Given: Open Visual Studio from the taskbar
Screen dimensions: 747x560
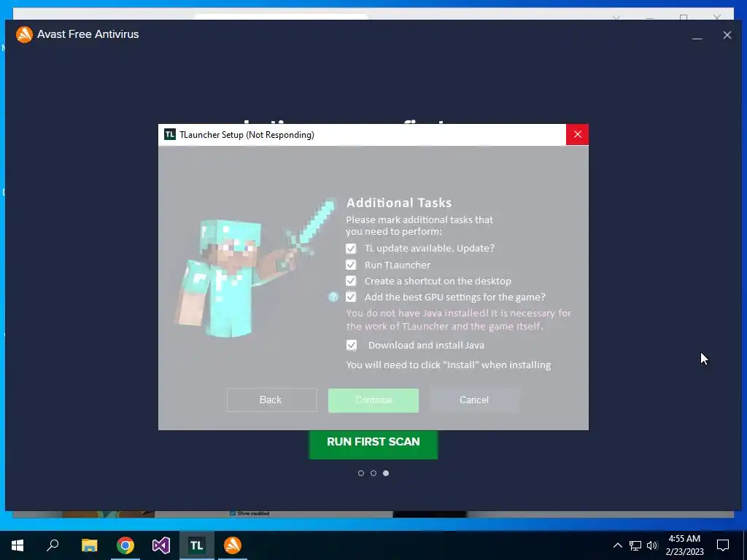Looking at the screenshot, I should click(161, 545).
